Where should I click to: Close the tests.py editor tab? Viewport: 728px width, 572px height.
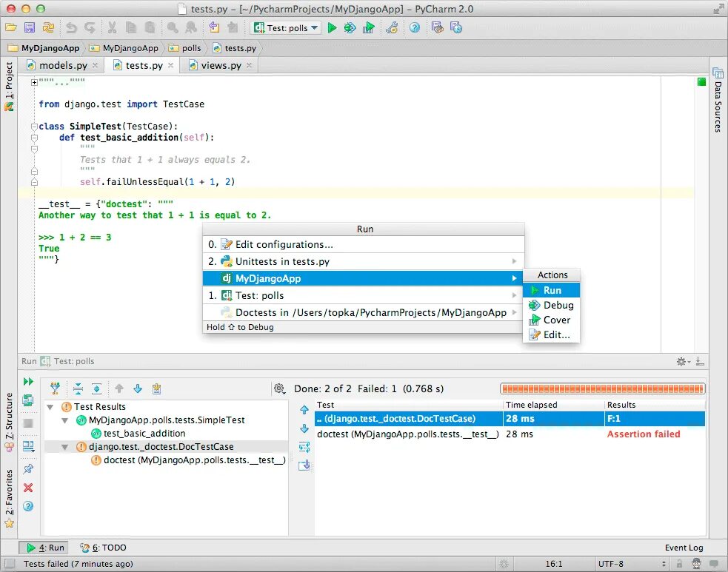click(171, 65)
